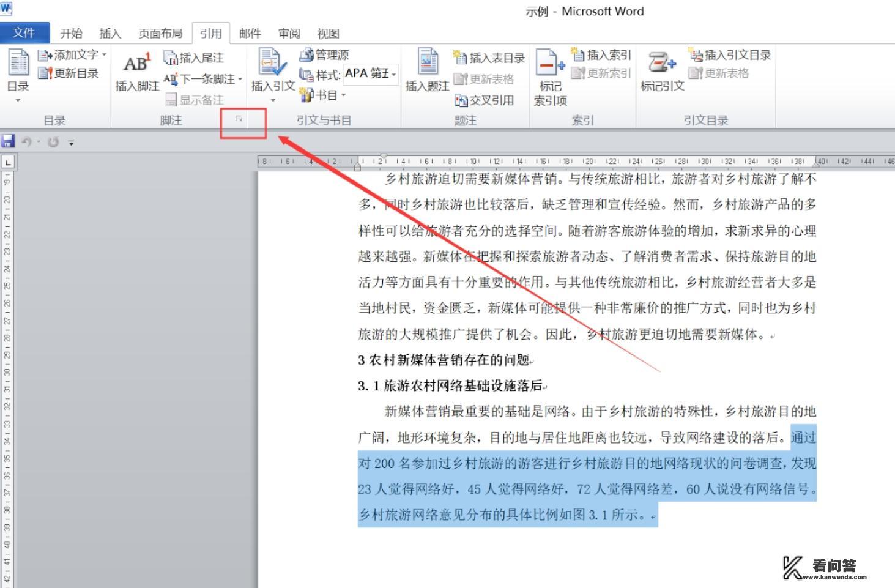This screenshot has height=588, width=895.
Task: Click the left indent marker on the ruler
Action: [357, 166]
